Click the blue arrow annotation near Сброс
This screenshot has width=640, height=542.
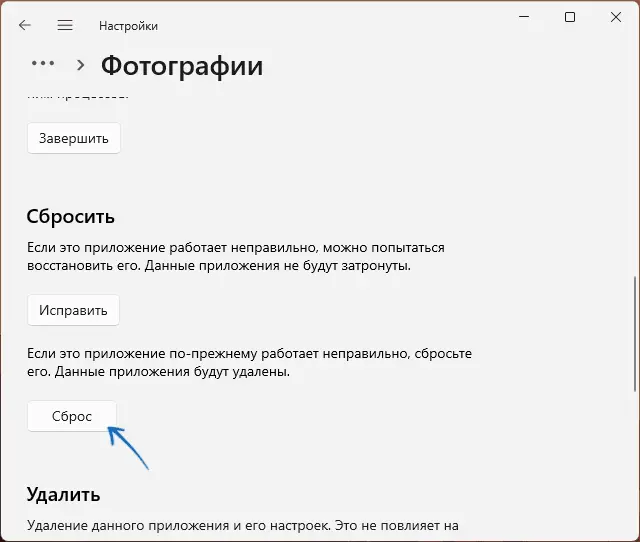click(x=128, y=448)
